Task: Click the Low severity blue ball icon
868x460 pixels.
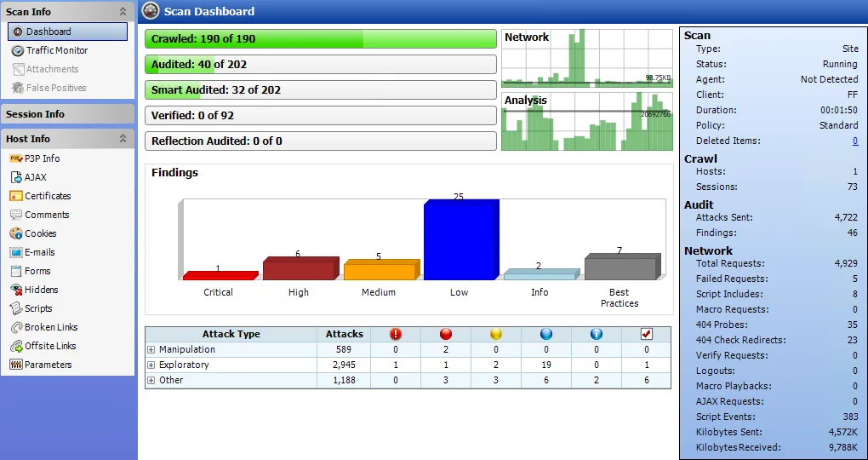Action: point(545,334)
